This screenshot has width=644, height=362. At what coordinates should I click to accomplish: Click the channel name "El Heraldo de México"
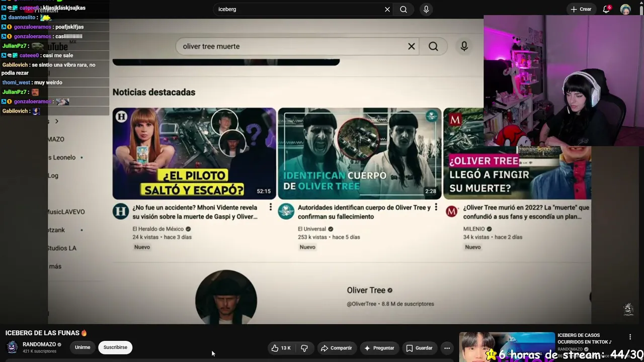tap(158, 229)
